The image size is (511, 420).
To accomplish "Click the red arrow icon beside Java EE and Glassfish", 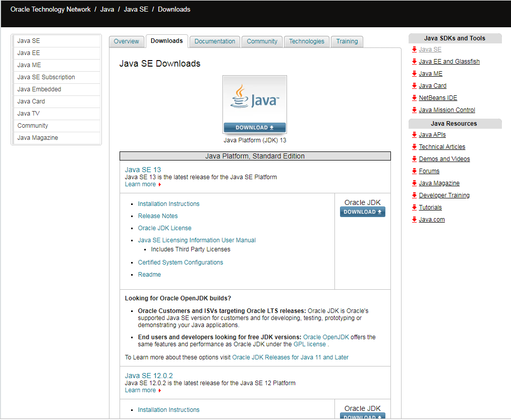I will [414, 61].
